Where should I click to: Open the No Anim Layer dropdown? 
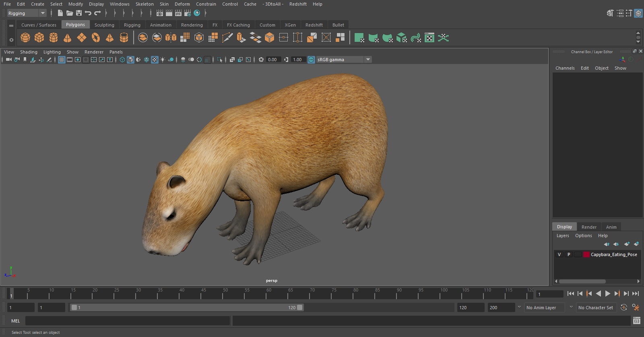click(x=545, y=308)
